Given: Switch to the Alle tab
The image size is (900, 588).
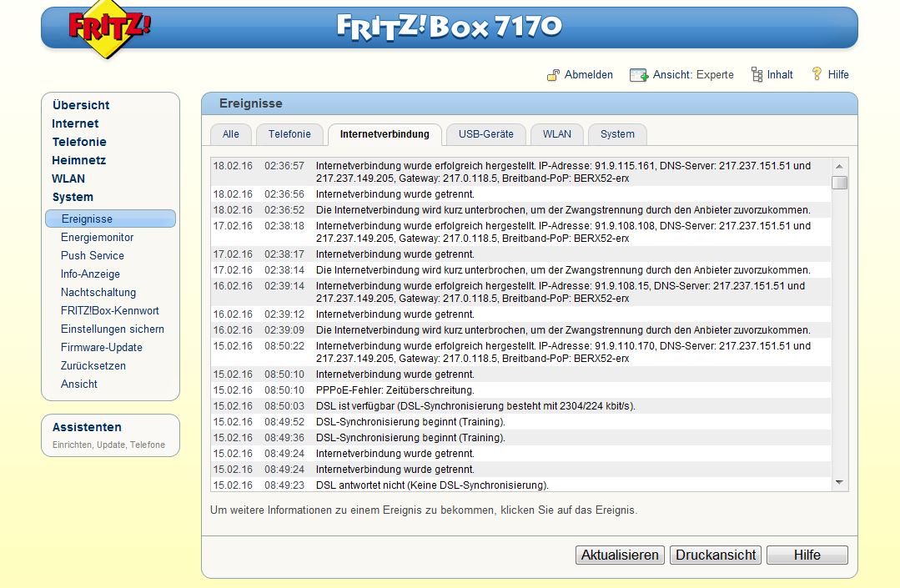Looking at the screenshot, I should coord(231,134).
